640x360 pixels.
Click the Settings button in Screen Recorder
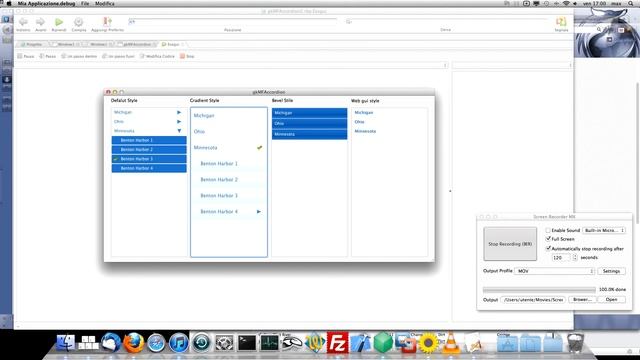click(x=611, y=271)
